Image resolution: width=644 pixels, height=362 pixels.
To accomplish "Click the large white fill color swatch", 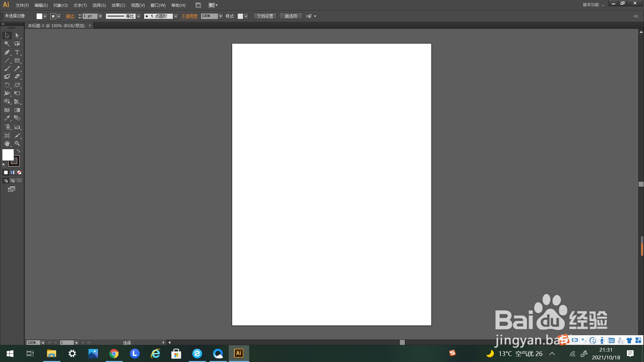I will 7,155.
